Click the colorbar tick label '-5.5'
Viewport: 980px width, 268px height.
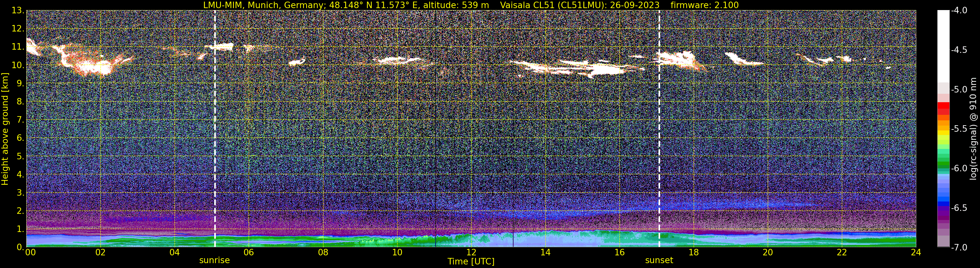pyautogui.click(x=959, y=129)
